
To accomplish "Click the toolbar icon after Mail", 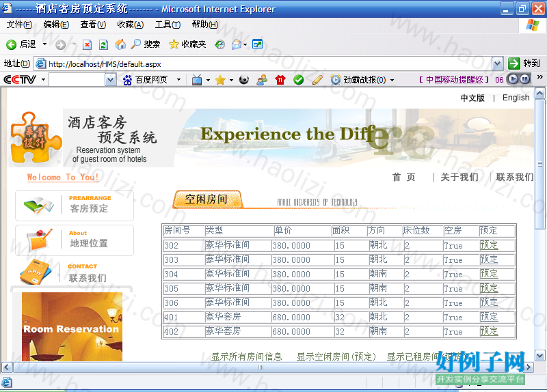I will pyautogui.click(x=258, y=44).
